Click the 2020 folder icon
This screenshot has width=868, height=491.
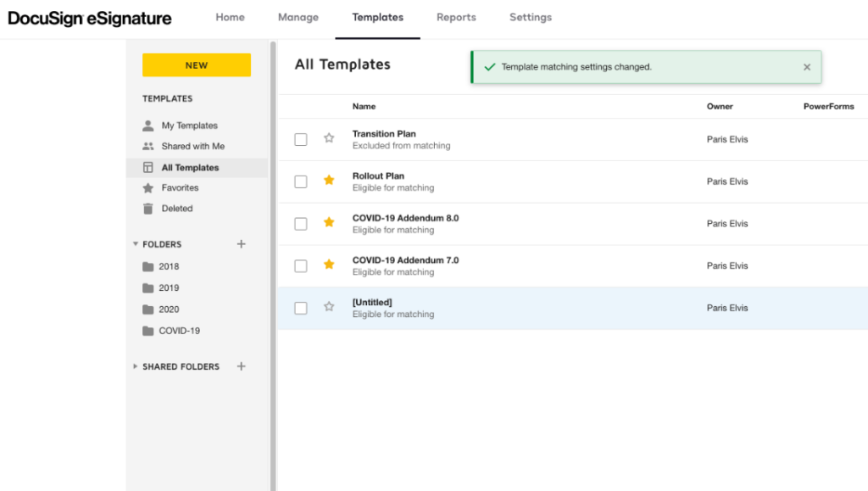tap(147, 310)
